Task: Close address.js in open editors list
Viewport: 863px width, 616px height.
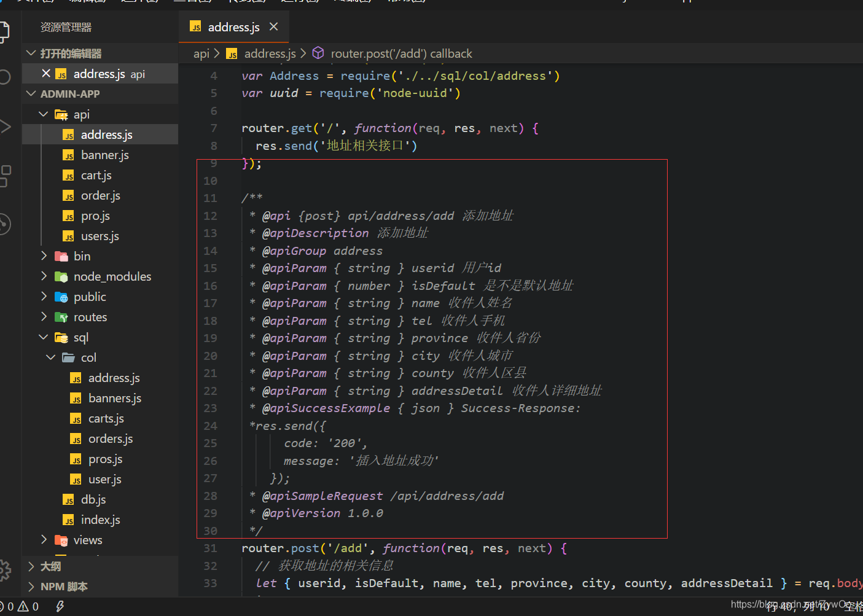Action: tap(46, 74)
